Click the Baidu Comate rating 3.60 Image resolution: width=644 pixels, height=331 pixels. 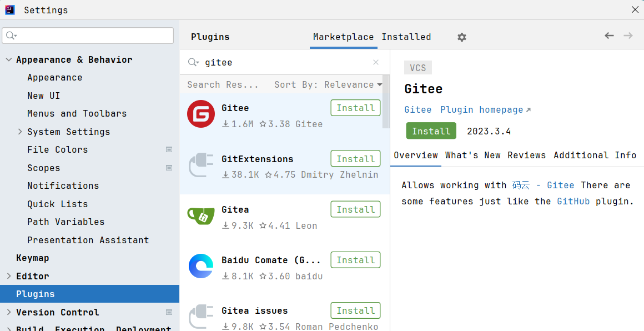tap(275, 276)
